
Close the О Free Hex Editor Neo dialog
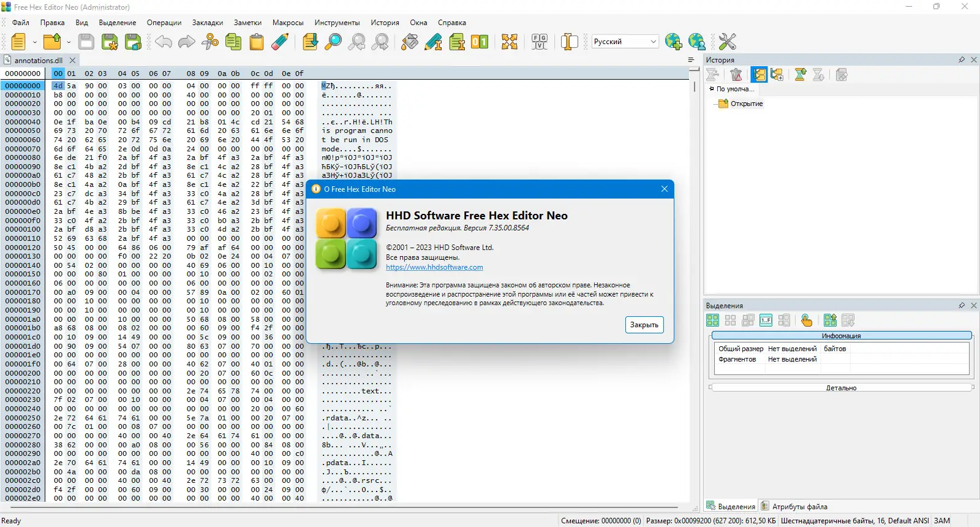665,189
